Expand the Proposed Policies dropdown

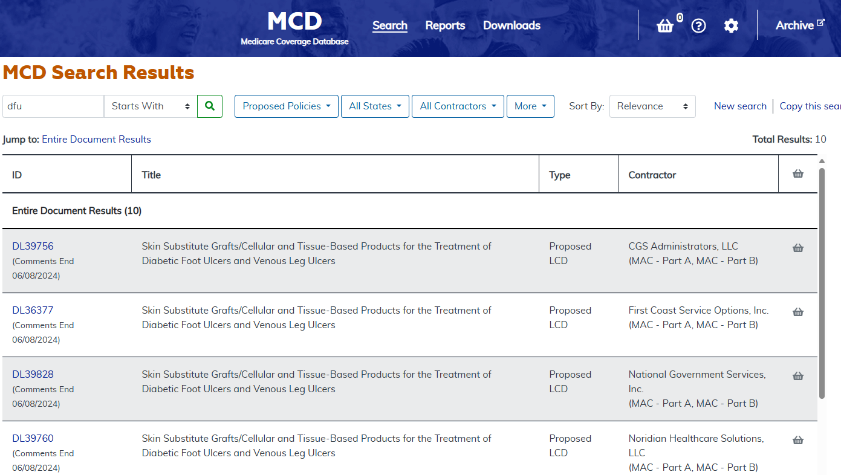[286, 106]
